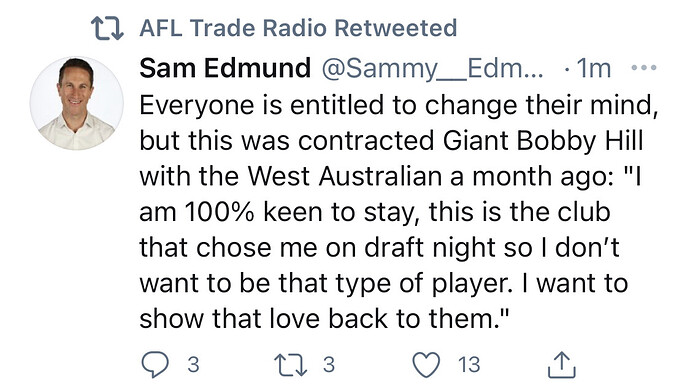The height and width of the screenshot is (392, 690).
Task: Open Sam Edmund's profile picture
Action: [77, 103]
